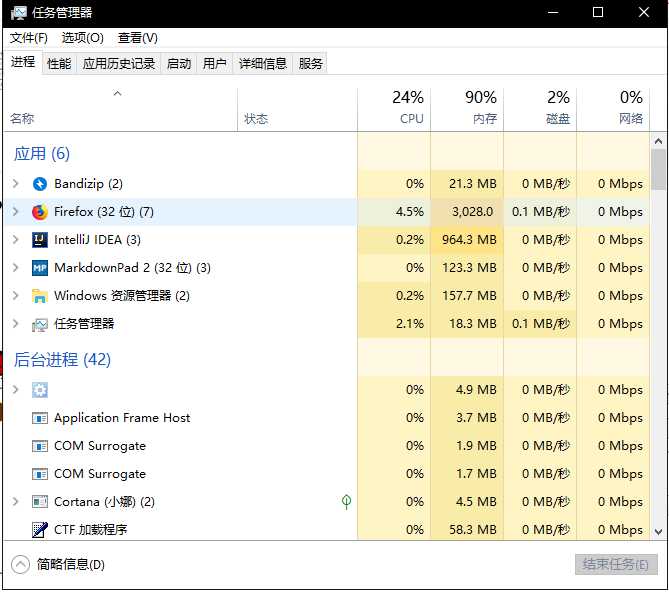
Task: Expand the IntelliJ IDEA (3) group
Action: [x=16, y=240]
